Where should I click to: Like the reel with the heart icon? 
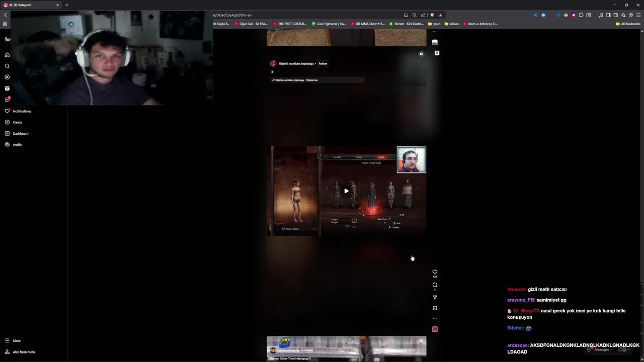click(x=435, y=272)
